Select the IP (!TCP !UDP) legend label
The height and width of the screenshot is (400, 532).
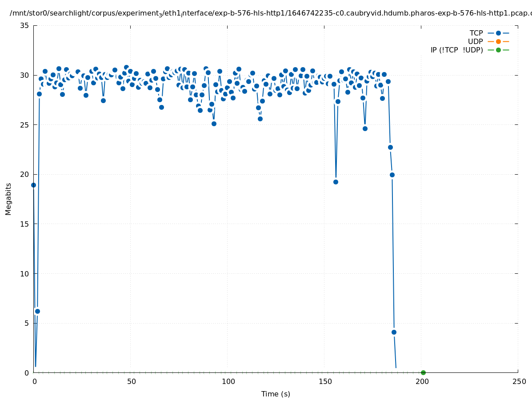click(x=456, y=50)
